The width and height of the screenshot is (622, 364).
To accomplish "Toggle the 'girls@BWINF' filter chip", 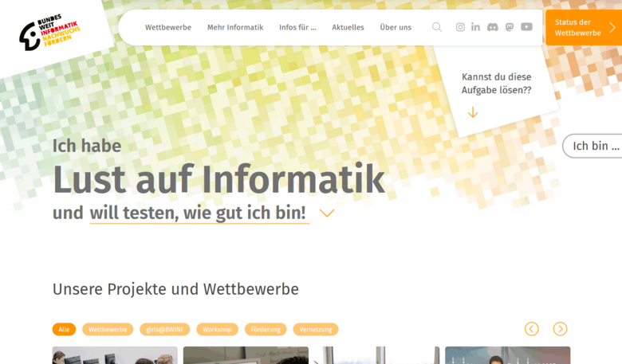I will 164,329.
